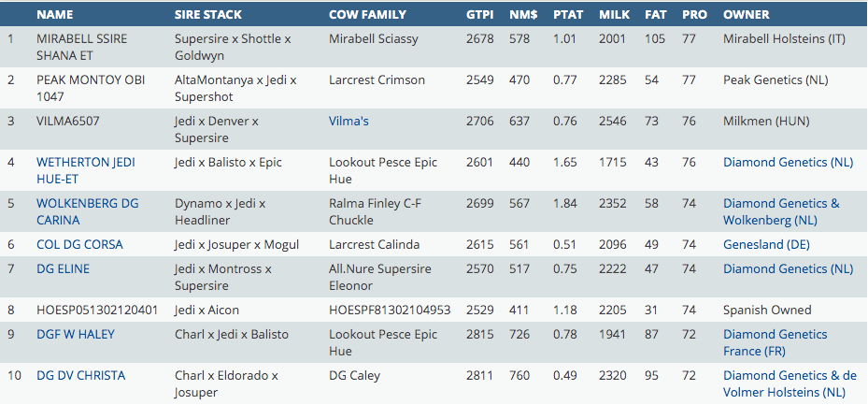Open the WETHERTON JEDI HUE-ET cow link
Viewport: 868px width, 405px height.
point(85,162)
